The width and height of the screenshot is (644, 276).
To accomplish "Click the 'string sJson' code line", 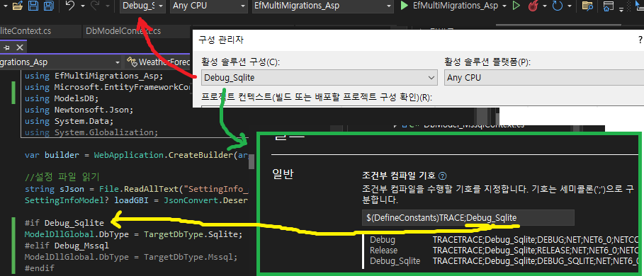I will [x=136, y=190].
